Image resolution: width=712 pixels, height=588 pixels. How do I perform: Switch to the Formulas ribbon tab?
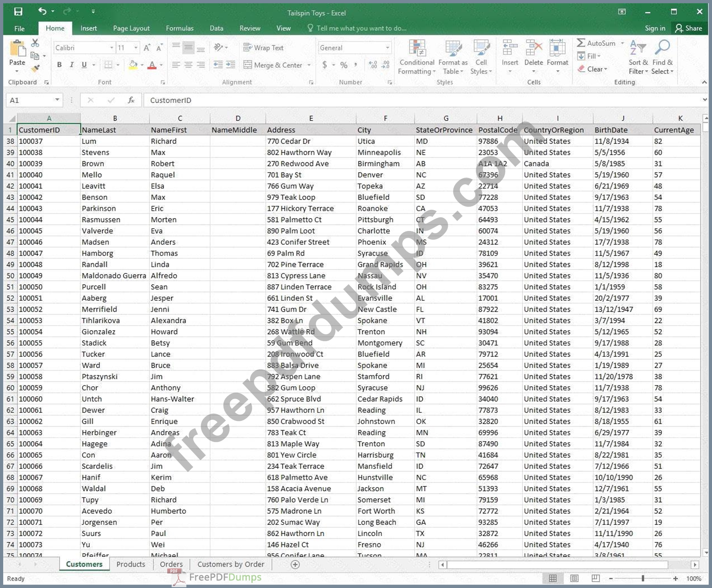[180, 28]
